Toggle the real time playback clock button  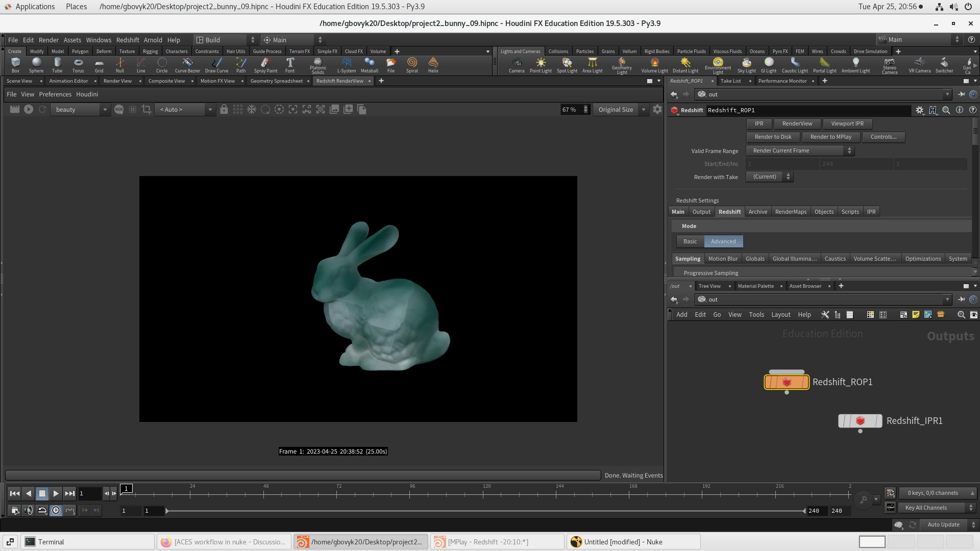pos(56,510)
